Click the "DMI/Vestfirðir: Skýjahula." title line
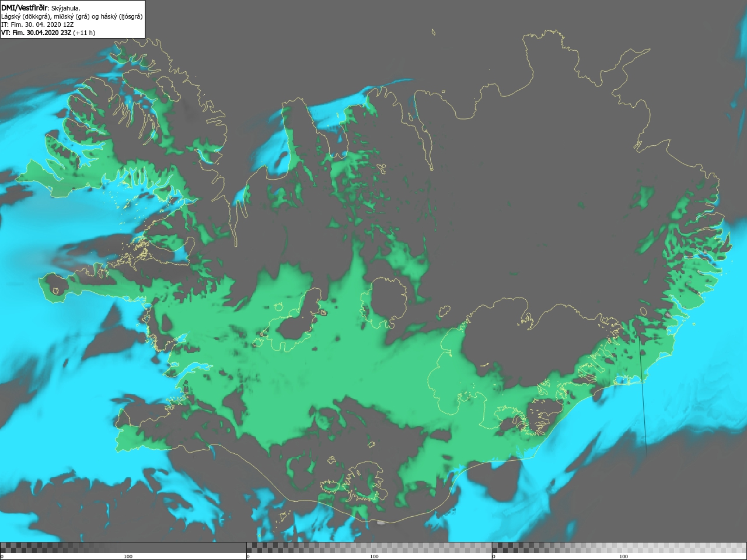 click(41, 8)
